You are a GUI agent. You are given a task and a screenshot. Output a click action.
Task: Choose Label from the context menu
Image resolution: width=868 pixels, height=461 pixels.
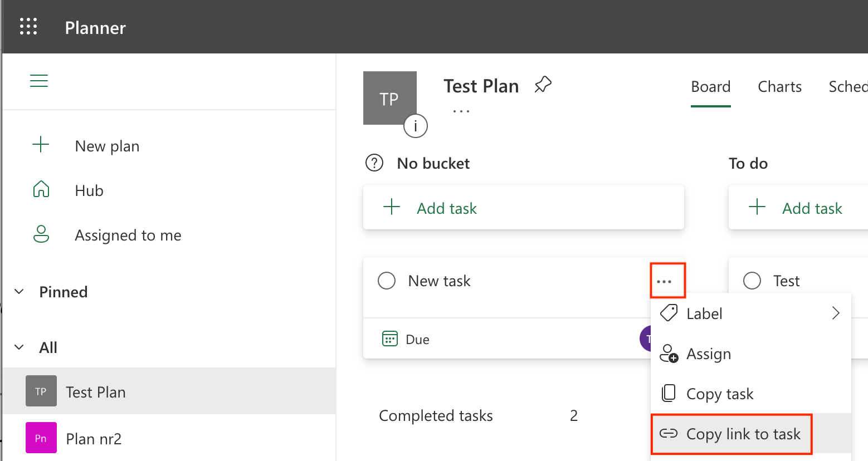click(751, 313)
